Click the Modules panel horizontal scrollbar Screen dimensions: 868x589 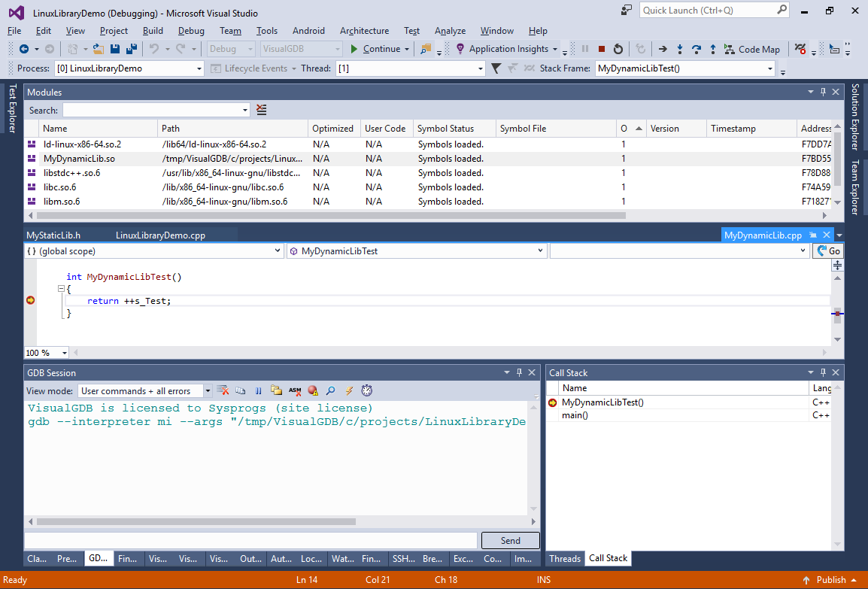point(331,215)
